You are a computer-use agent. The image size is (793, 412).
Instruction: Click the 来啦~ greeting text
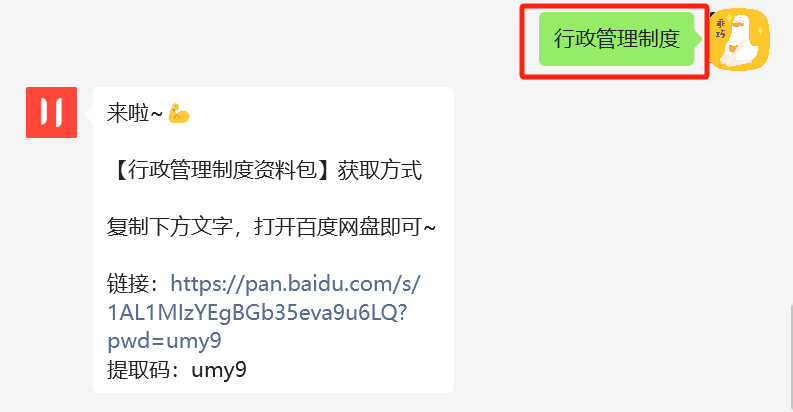135,113
